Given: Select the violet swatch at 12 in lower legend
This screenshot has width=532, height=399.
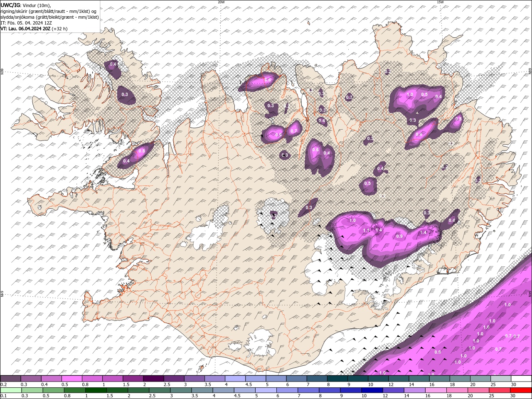Looking at the screenshot, I should 393,390.
